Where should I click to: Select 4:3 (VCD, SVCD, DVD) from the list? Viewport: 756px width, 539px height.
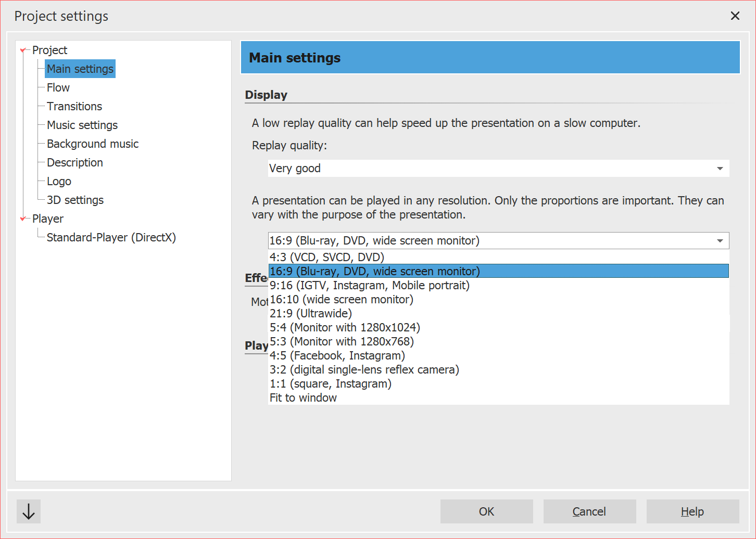pyautogui.click(x=326, y=257)
